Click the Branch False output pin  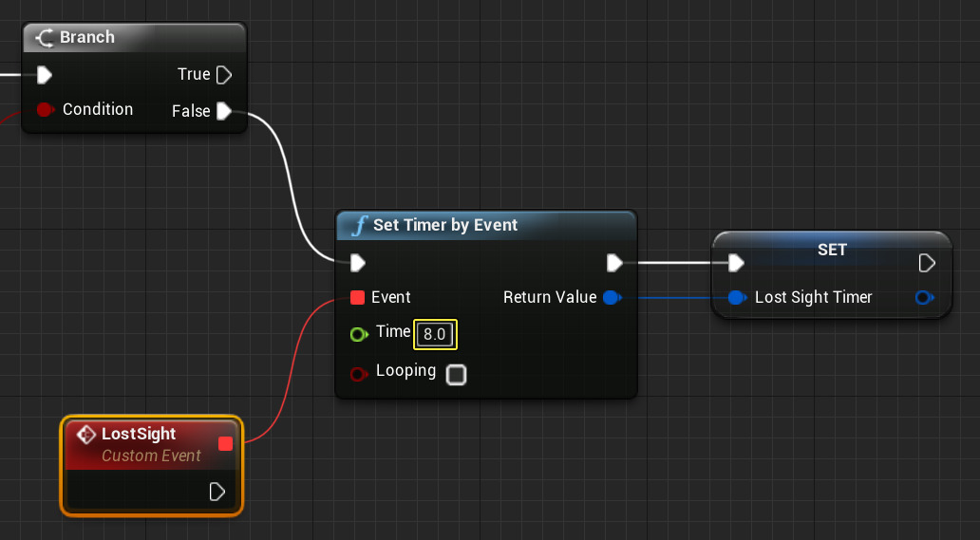pyautogui.click(x=224, y=111)
